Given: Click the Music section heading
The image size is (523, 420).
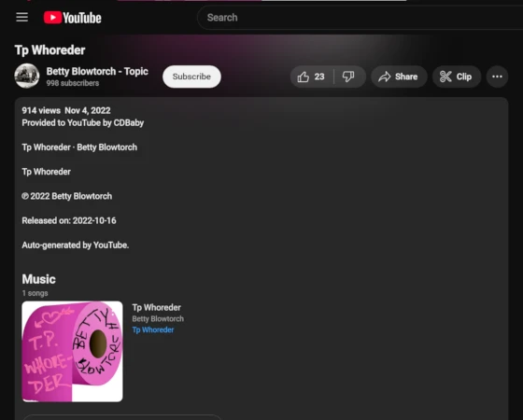Looking at the screenshot, I should tap(38, 279).
